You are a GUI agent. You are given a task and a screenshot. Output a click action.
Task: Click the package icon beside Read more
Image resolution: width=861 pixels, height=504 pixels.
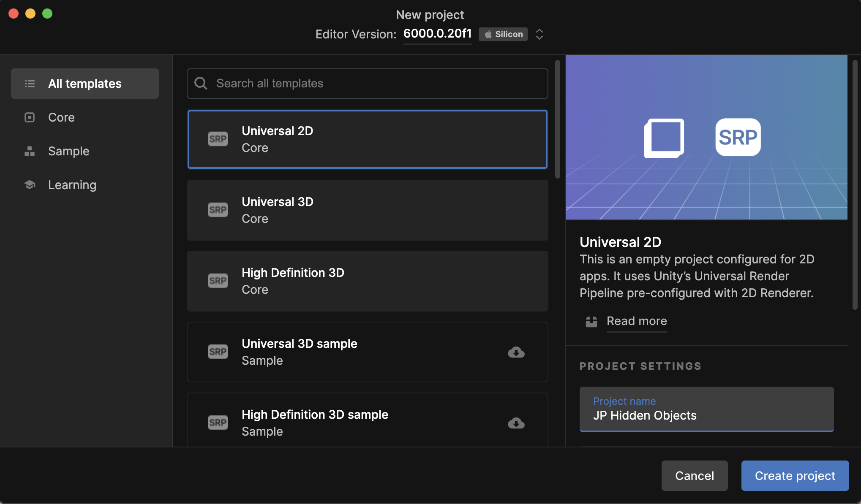pos(591,322)
